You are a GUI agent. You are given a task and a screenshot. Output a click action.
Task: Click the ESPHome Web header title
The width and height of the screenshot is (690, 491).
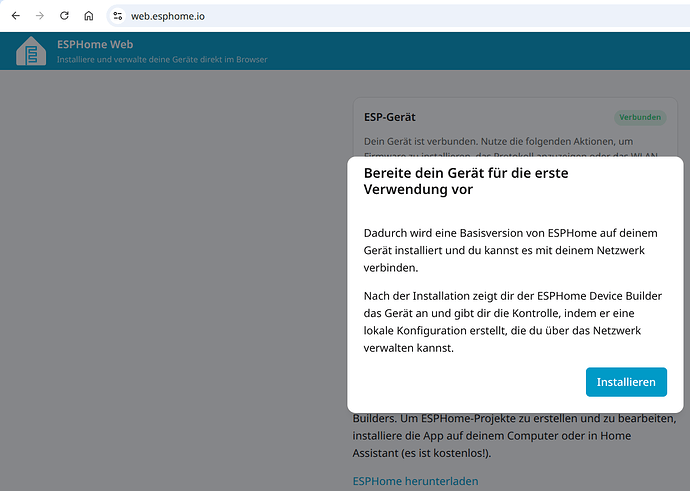coord(95,44)
